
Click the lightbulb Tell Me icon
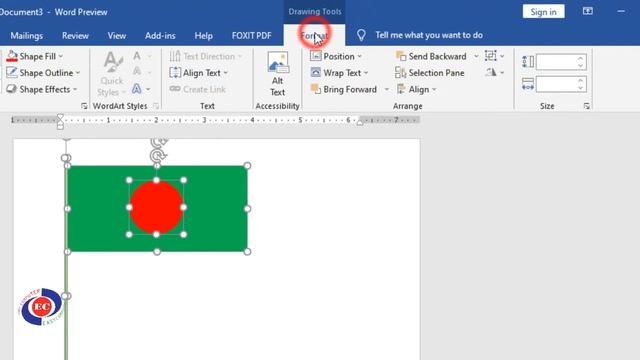(361, 35)
